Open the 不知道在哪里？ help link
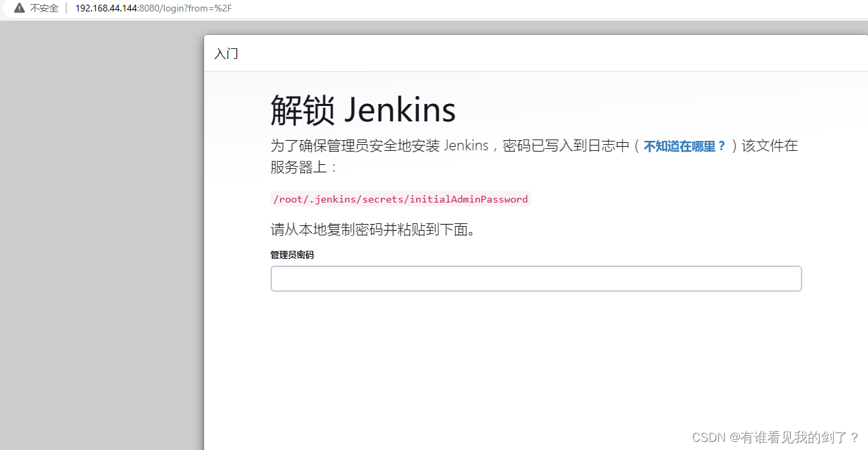This screenshot has width=868, height=450. pyautogui.click(x=685, y=146)
